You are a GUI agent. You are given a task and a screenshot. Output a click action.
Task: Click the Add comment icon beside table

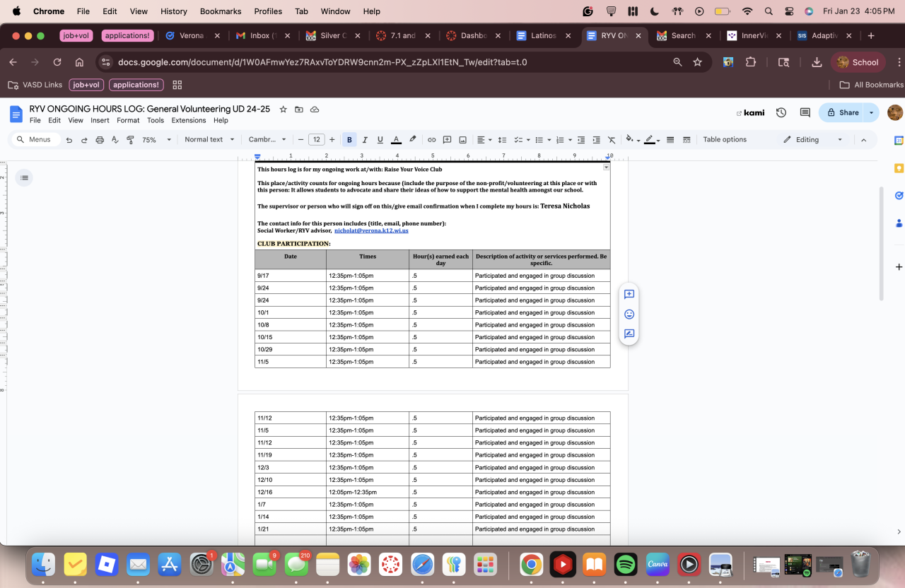tap(629, 294)
